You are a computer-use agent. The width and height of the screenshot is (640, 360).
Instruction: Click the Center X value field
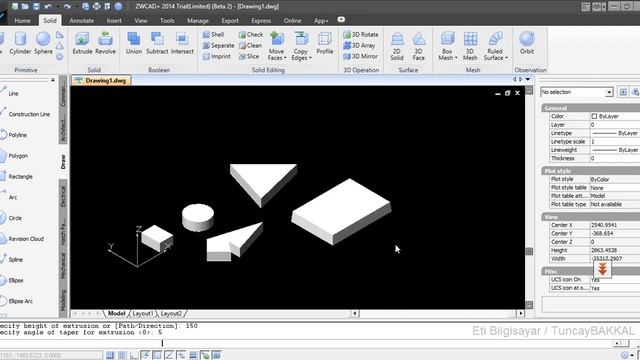click(615, 225)
